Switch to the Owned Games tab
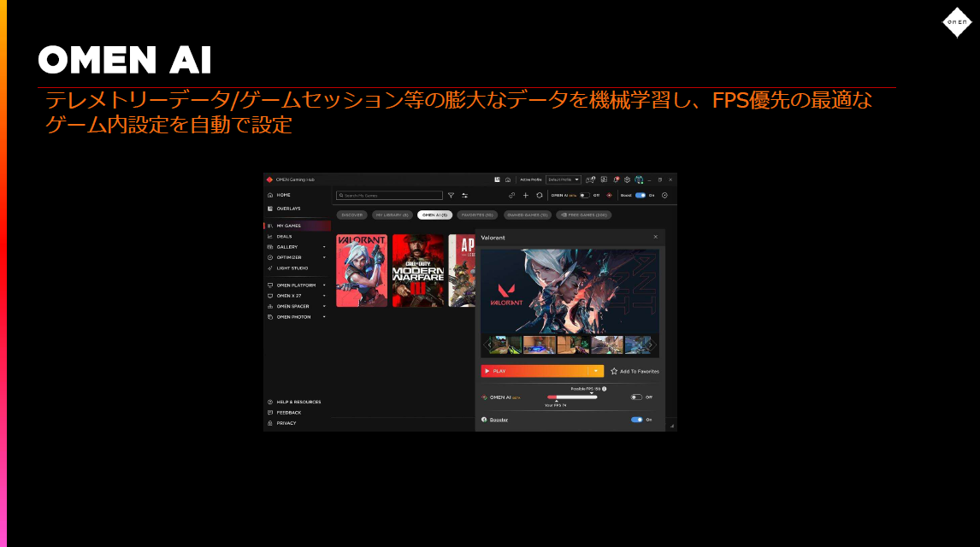The image size is (980, 547). click(x=528, y=215)
